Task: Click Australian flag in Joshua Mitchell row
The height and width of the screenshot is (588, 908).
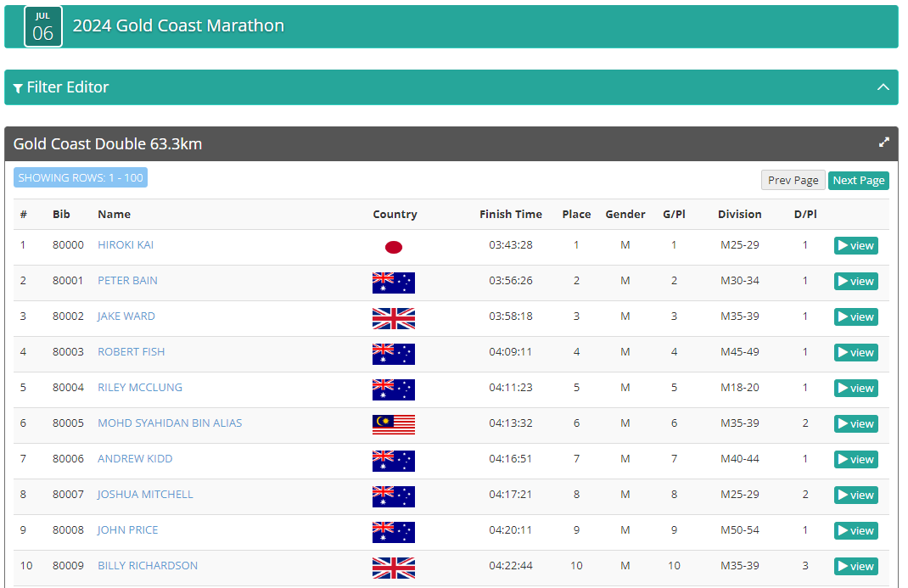Action: tap(394, 496)
